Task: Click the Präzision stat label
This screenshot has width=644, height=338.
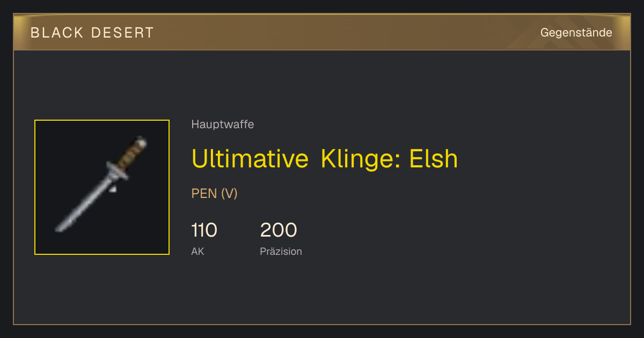Action: 281,251
